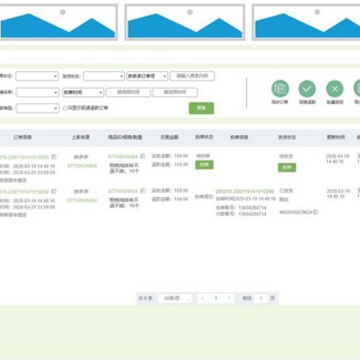Select the 只显示极速退款订单 radio option
Image resolution: width=360 pixels, height=360 pixels.
(x=65, y=108)
